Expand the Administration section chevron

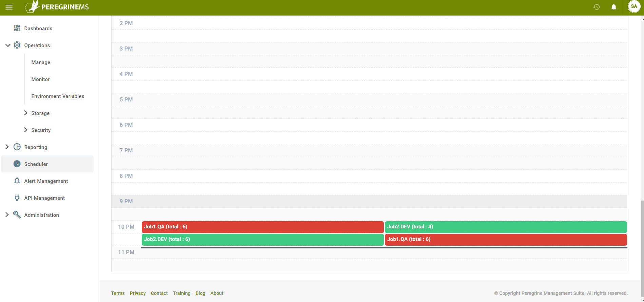pyautogui.click(x=7, y=215)
